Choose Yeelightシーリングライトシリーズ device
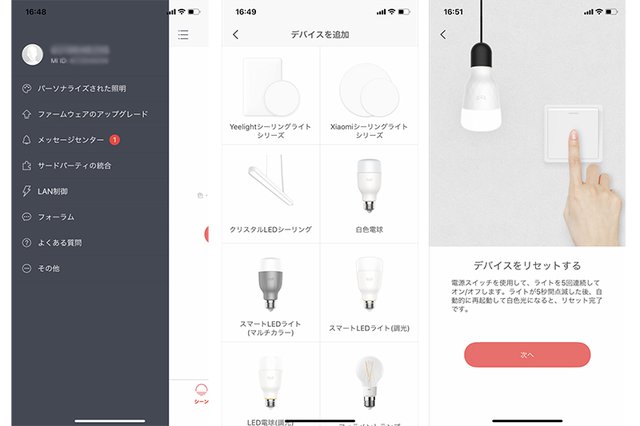Image resolution: width=640 pixels, height=426 pixels. (x=271, y=95)
